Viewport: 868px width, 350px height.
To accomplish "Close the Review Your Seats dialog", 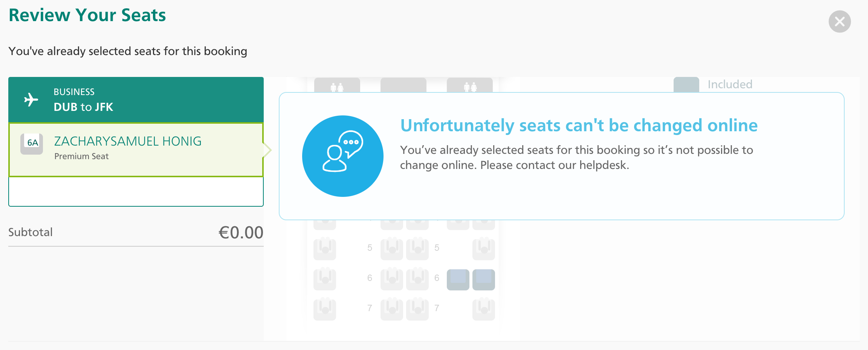I will click(839, 21).
